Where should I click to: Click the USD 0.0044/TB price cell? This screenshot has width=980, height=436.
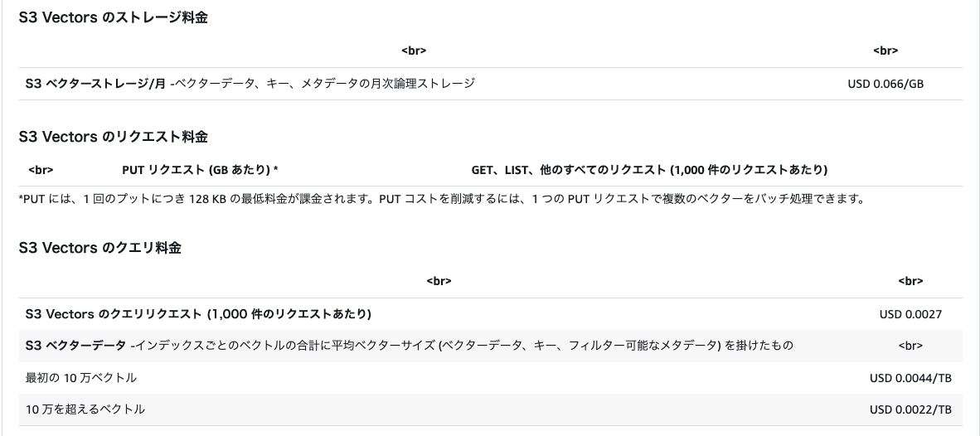point(910,378)
